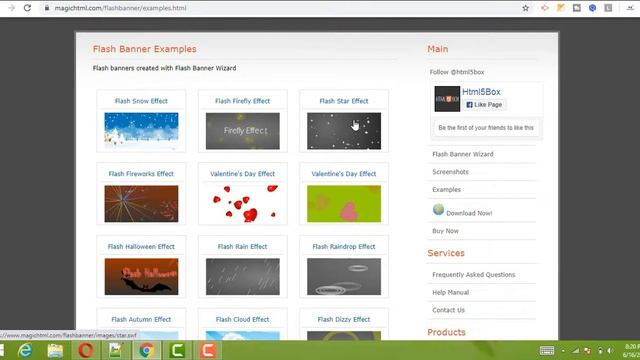Image resolution: width=640 pixels, height=360 pixels.
Task: Open the Flash Autumn Effect link
Action: coord(141,319)
